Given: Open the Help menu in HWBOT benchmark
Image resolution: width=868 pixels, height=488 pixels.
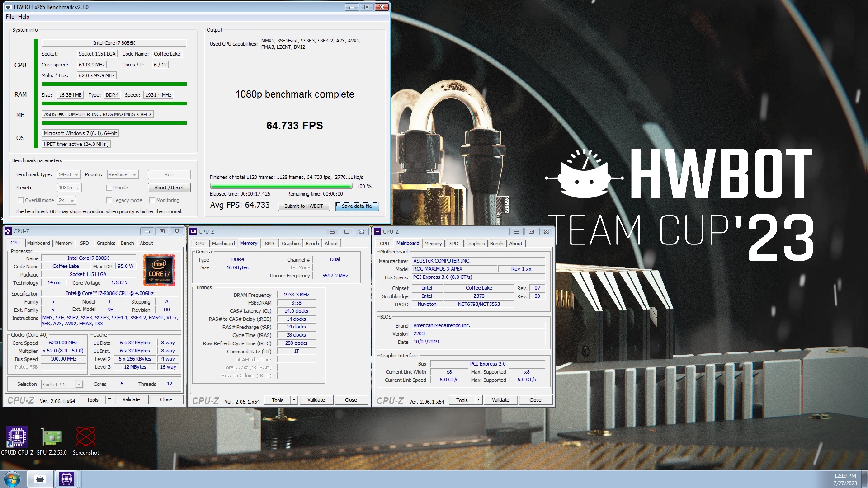Looking at the screenshot, I should [24, 17].
